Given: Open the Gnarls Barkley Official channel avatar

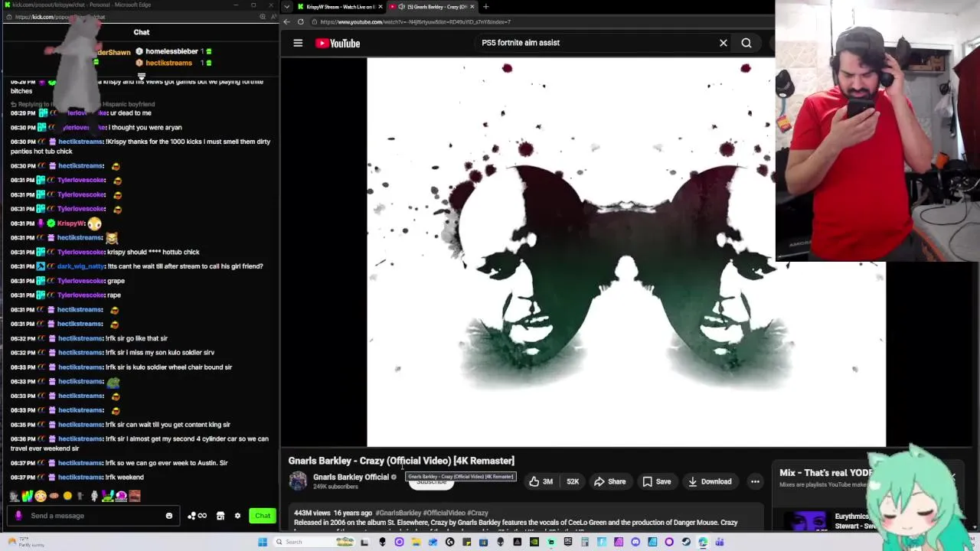Looking at the screenshot, I should (x=298, y=481).
